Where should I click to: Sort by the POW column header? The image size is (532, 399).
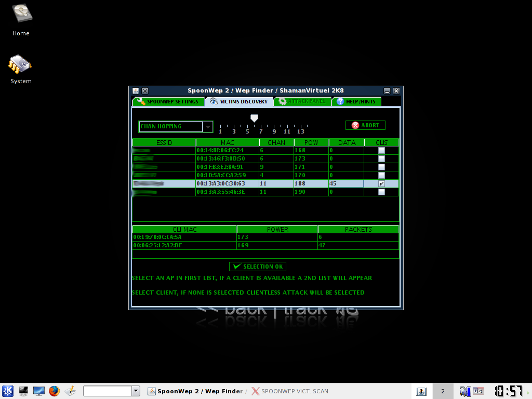[x=312, y=142]
